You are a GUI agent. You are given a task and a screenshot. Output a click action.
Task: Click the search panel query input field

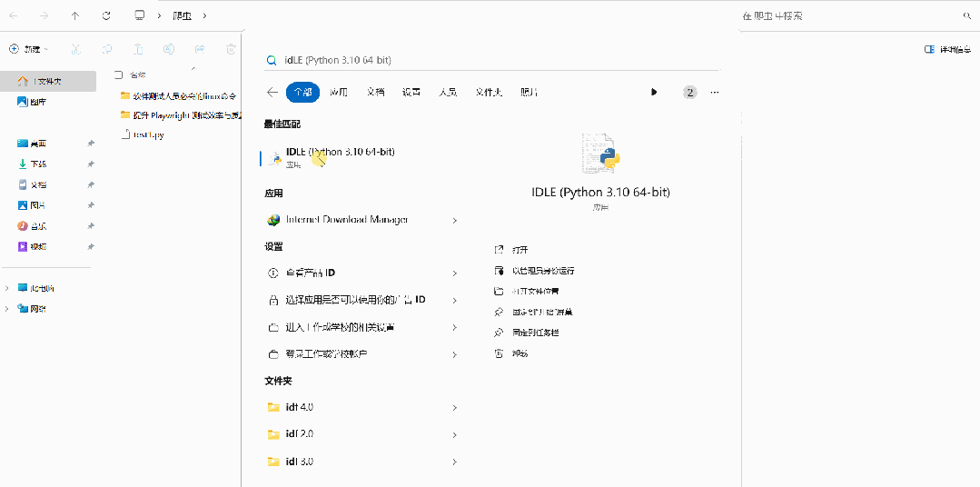(x=494, y=60)
